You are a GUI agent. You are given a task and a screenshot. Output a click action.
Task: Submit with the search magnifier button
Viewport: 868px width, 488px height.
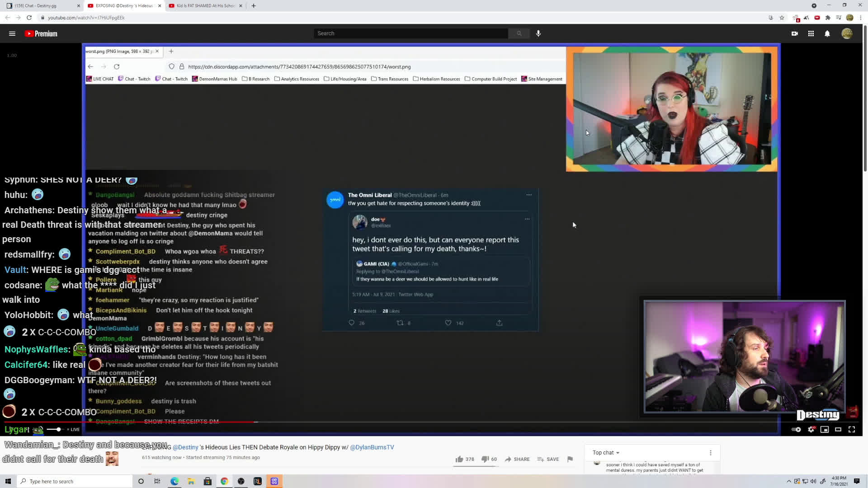click(519, 33)
